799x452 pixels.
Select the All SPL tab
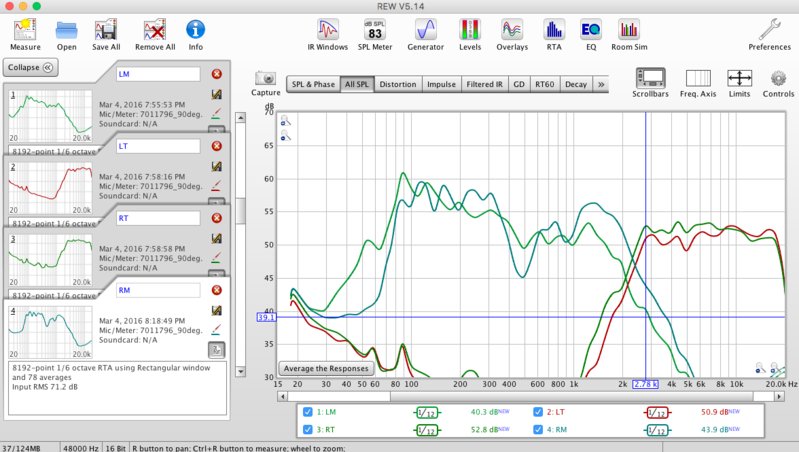tap(357, 84)
